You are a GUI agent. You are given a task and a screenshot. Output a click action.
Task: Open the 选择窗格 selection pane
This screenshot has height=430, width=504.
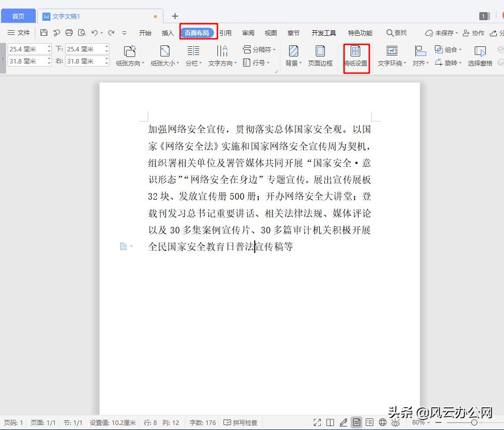pos(480,56)
